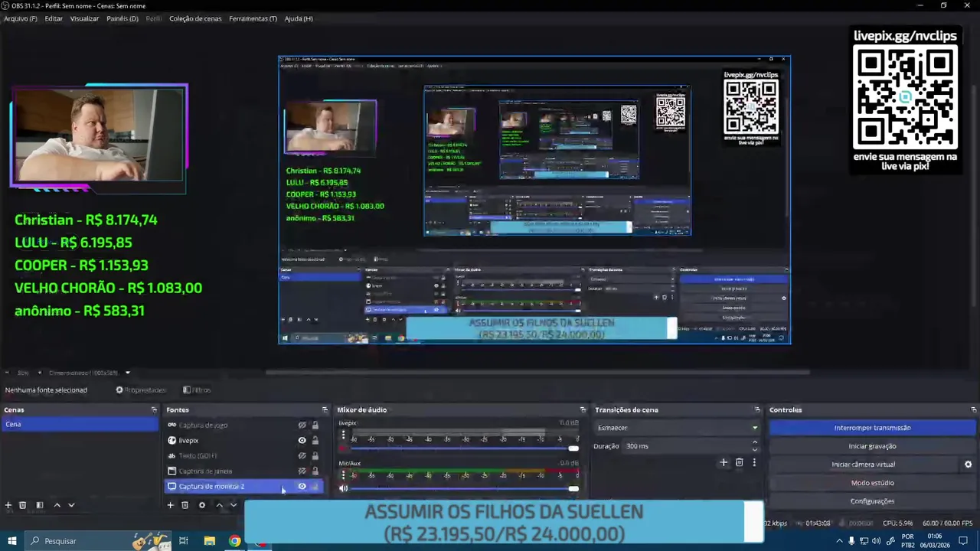Viewport: 980px width, 551px height.
Task: Decrease Duração with the down arrow
Action: point(754,450)
